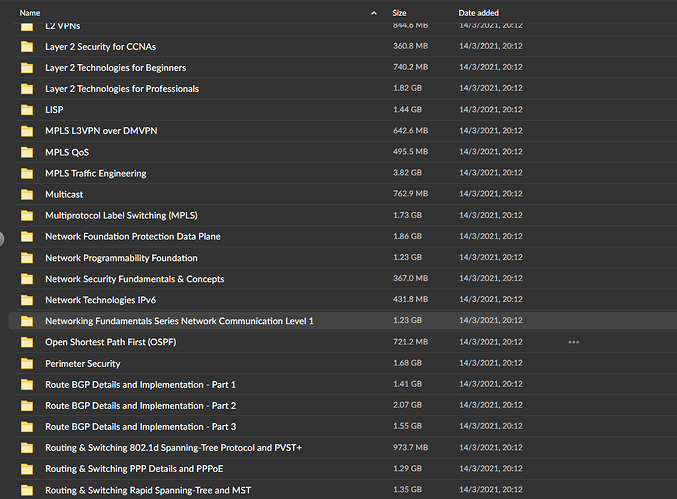Image resolution: width=677 pixels, height=499 pixels.
Task: Click Route BGP Part 2 folder icon
Action: pos(27,406)
